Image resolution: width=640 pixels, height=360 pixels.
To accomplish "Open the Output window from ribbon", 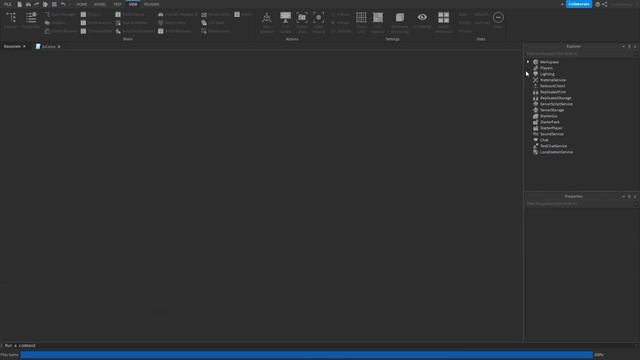I will coord(90,14).
